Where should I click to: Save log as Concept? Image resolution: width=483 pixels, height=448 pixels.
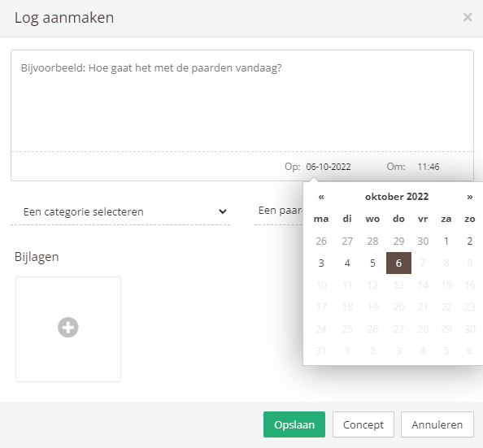click(363, 424)
